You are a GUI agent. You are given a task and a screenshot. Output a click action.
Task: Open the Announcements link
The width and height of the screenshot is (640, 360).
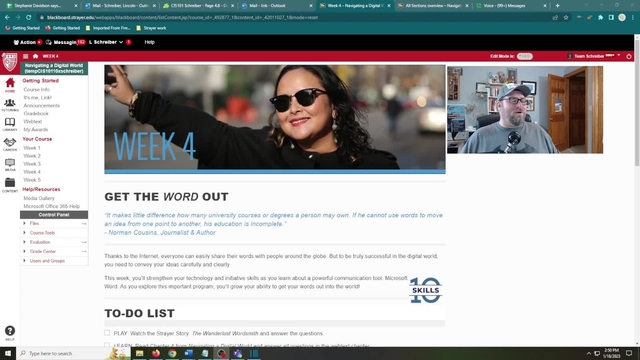(x=41, y=105)
